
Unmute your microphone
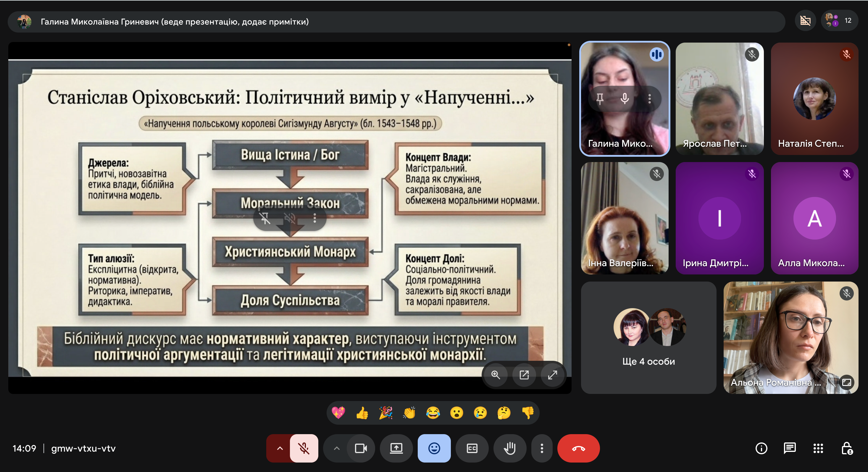(304, 448)
